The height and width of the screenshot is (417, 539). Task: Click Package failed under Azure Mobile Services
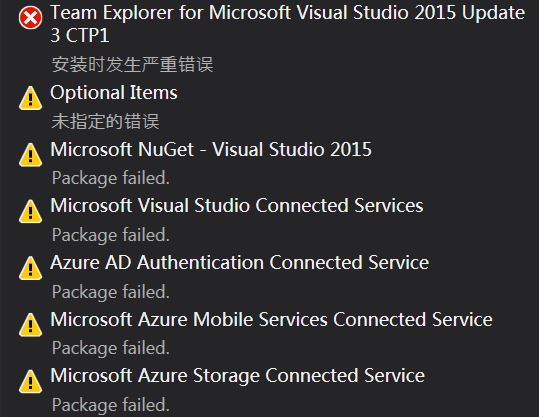[x=111, y=348]
